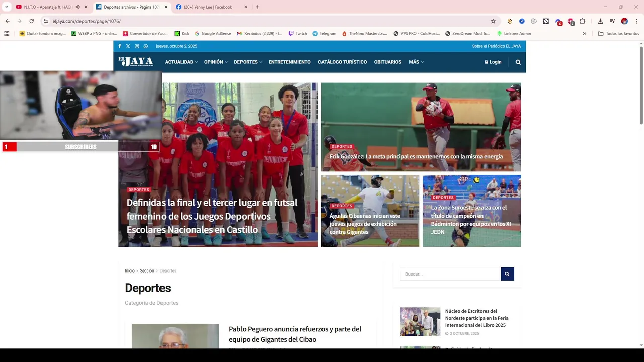Open the Chrome profile avatar
The width and height of the screenshot is (644, 362).
624,21
